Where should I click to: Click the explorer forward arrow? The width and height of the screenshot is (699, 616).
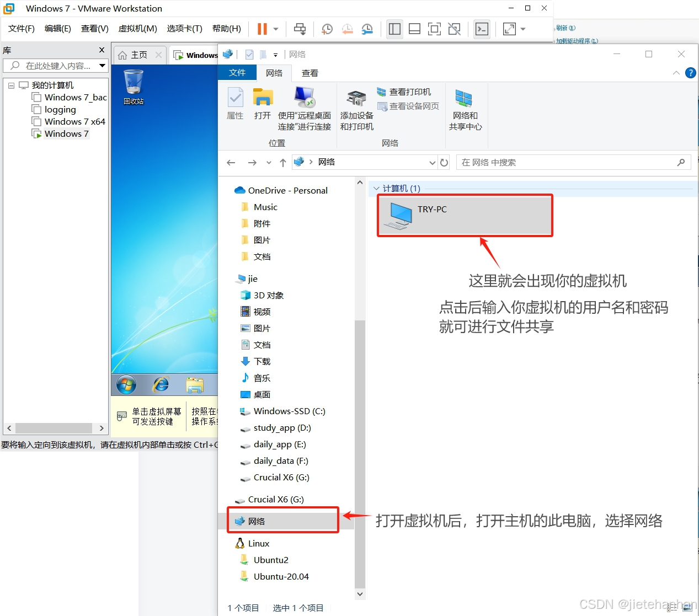point(252,162)
